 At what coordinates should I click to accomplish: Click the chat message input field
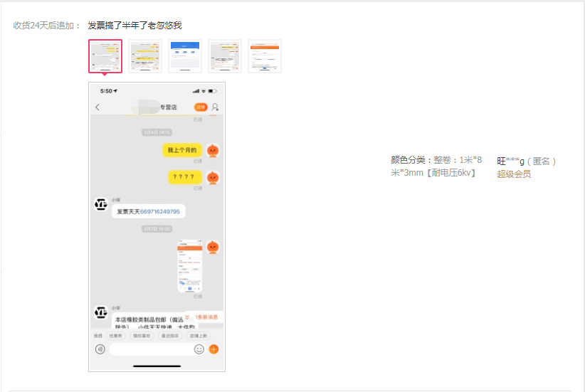tap(149, 349)
